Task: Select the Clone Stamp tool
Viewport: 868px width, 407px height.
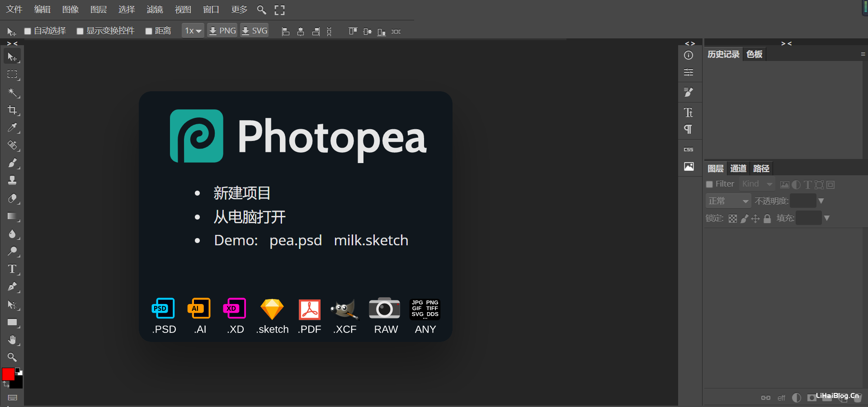Action: pos(12,181)
